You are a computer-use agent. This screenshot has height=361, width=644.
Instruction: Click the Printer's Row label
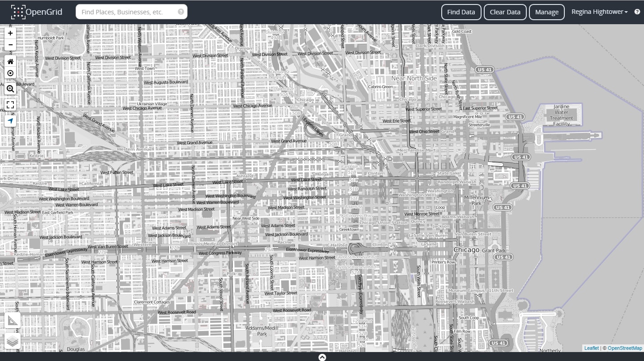click(443, 262)
